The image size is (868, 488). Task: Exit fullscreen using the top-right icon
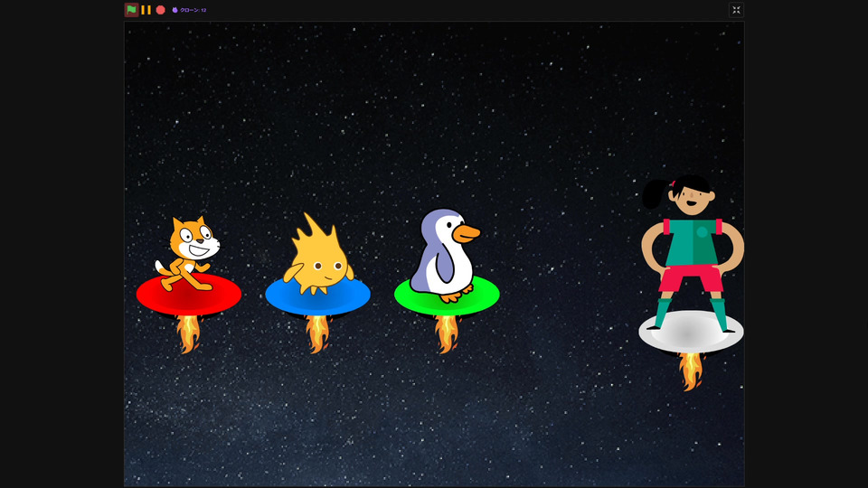coord(736,10)
